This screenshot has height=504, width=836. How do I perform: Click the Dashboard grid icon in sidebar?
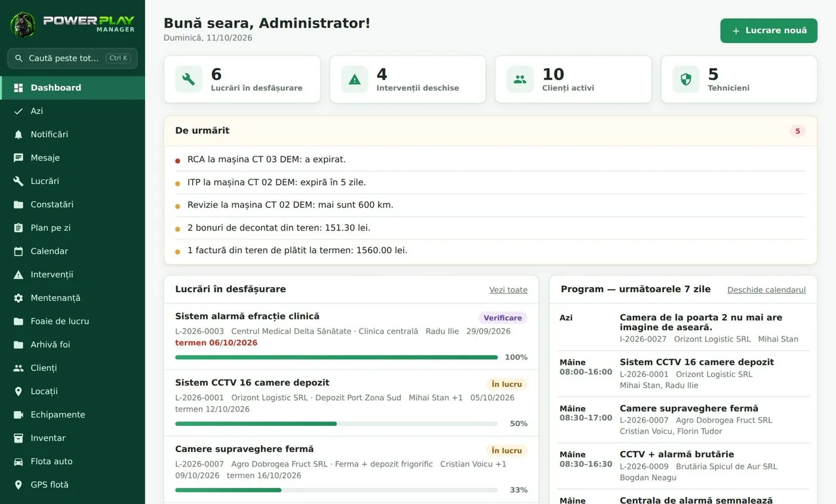pos(19,88)
